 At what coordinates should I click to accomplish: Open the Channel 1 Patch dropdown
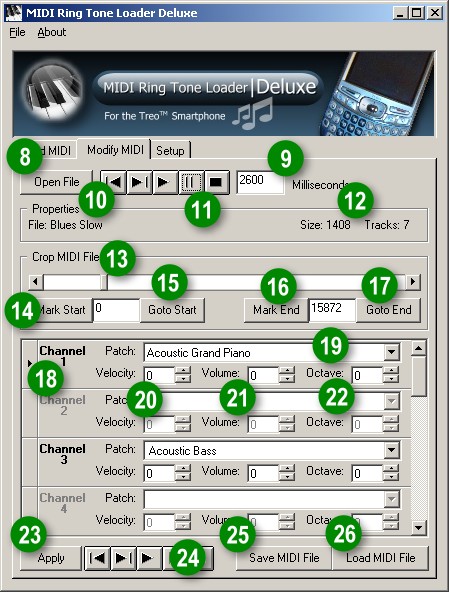[x=392, y=353]
